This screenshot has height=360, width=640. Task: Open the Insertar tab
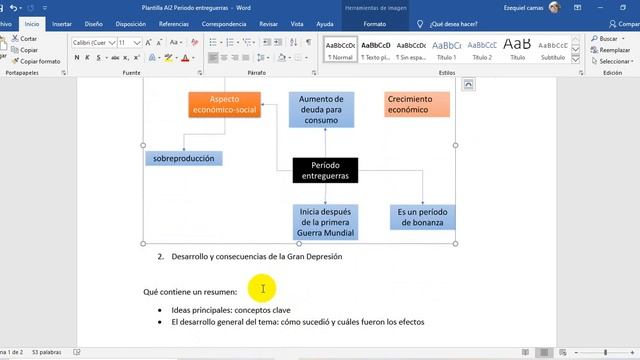tap(62, 24)
